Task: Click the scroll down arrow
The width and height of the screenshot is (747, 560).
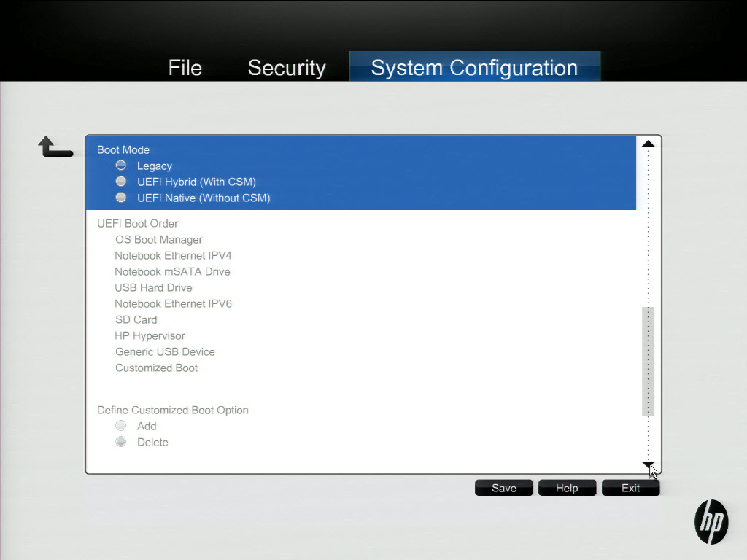Action: [648, 464]
